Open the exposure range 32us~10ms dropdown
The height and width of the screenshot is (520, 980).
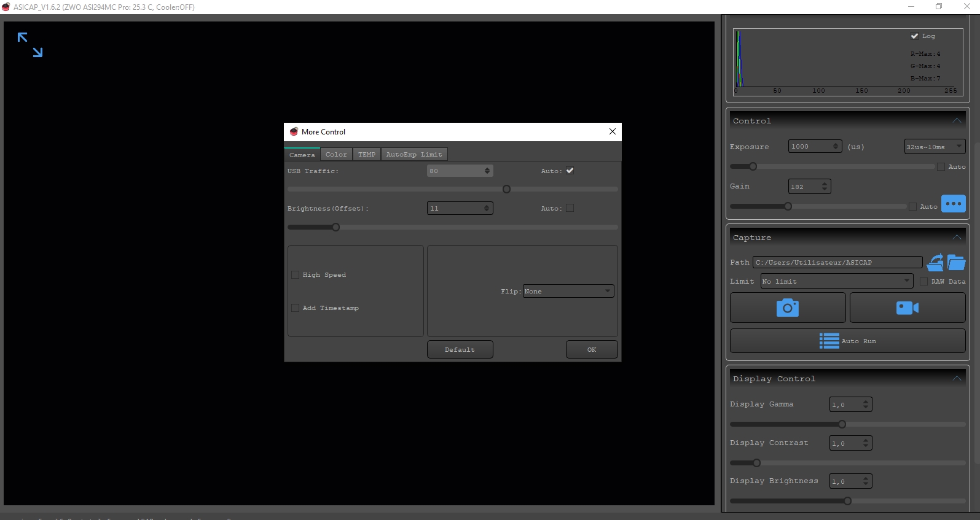click(935, 147)
